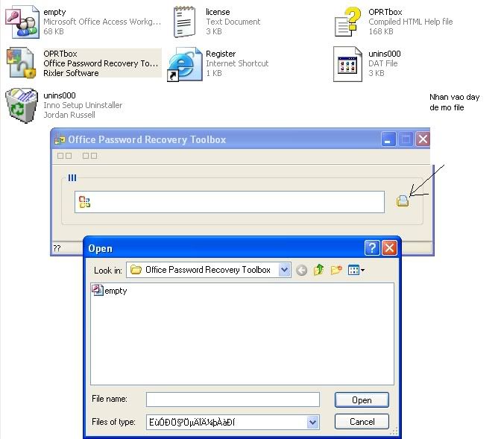Minimize the Office Password Recovery Toolbox window

click(388, 139)
